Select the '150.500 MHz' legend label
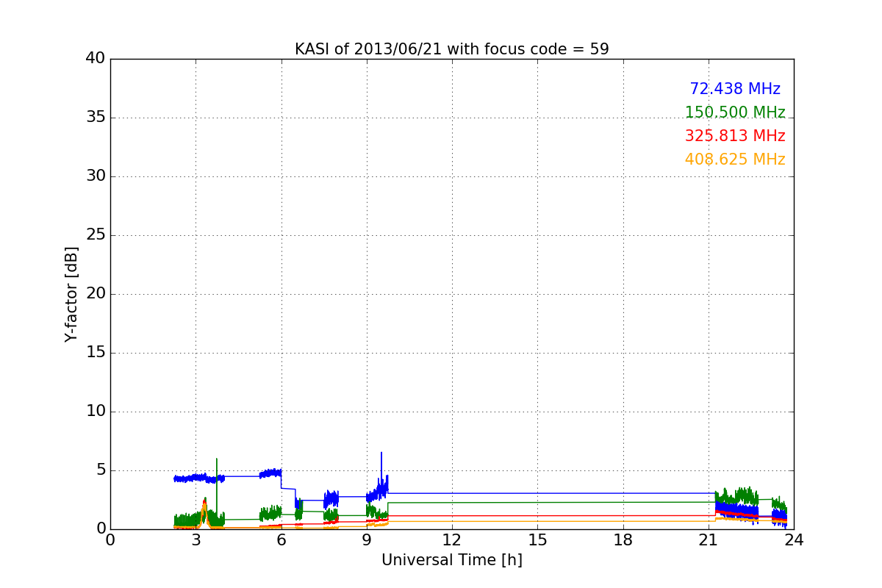Screen dimensions: 882x588 (735, 112)
